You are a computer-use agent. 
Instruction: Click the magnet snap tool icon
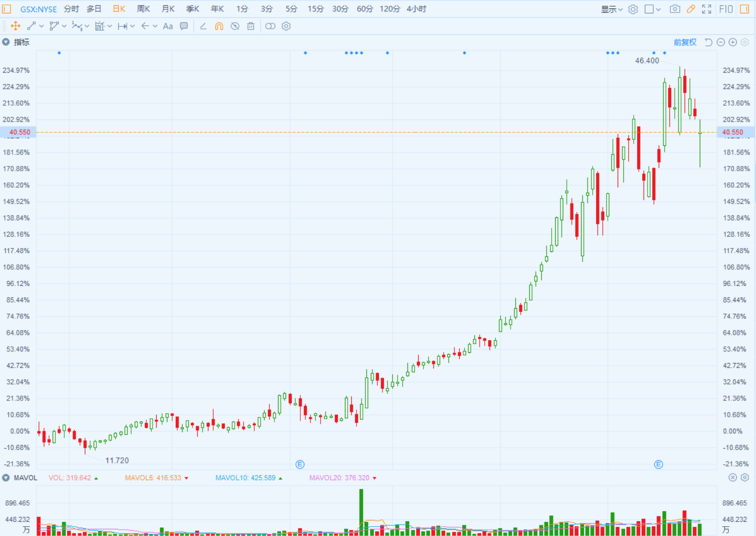[x=219, y=26]
